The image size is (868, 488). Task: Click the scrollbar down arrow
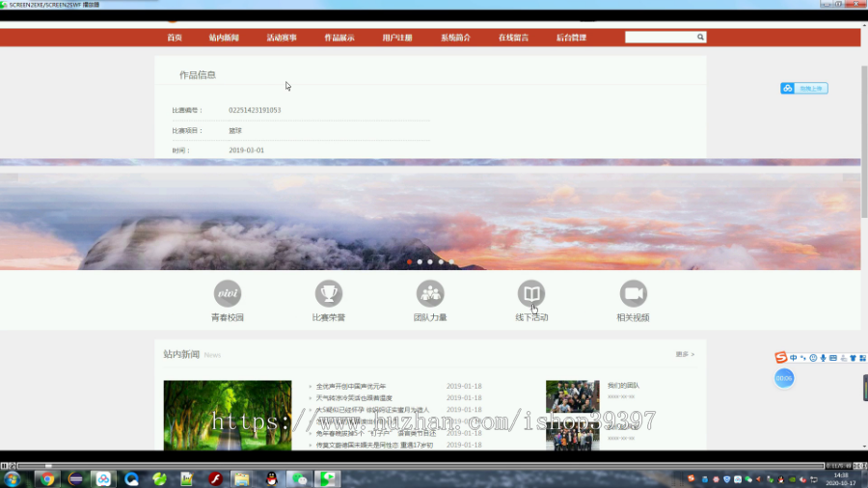(864, 447)
